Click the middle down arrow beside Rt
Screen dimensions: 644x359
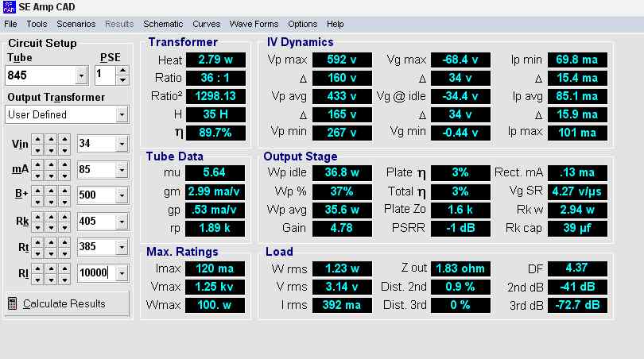point(51,253)
